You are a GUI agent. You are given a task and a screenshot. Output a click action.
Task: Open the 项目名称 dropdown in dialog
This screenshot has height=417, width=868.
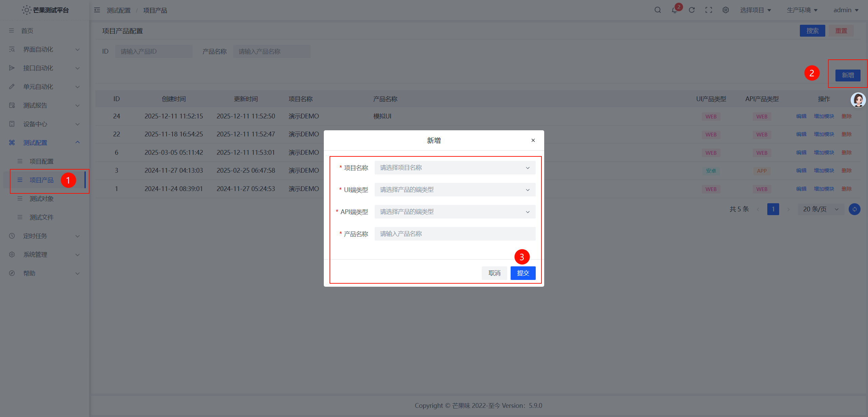[455, 168]
